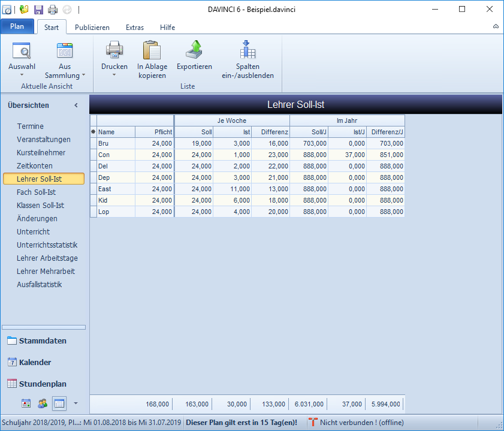Click the quick access printer icon

pos(53,10)
